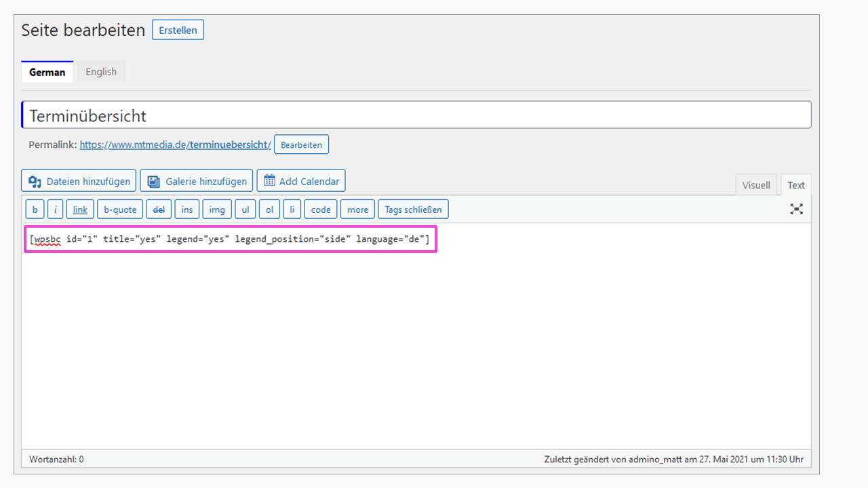Switch to the English language tab
868x488 pixels.
coord(101,72)
